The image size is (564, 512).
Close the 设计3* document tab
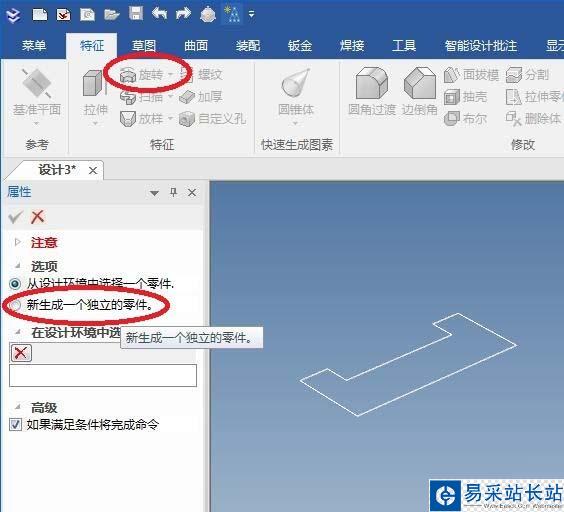click(x=93, y=171)
